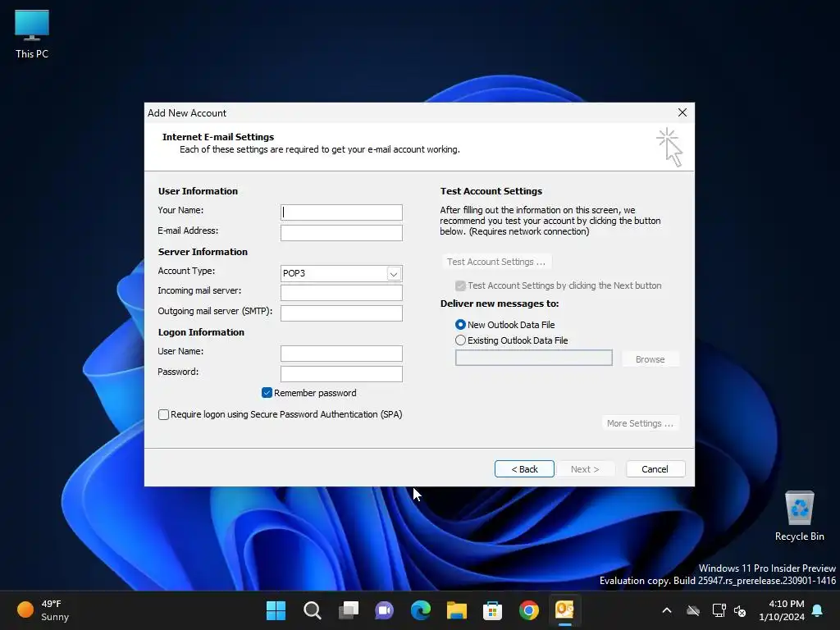840x630 pixels.
Task: Click the Browse button
Action: pos(650,359)
